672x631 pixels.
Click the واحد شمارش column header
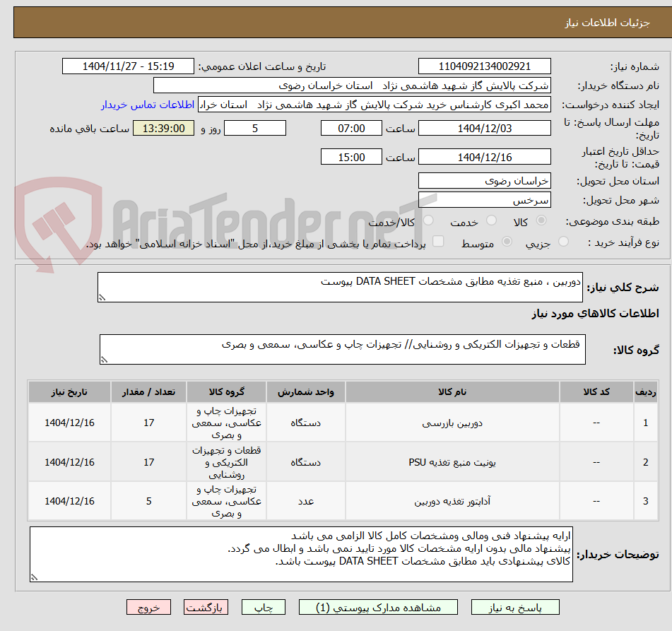click(305, 391)
